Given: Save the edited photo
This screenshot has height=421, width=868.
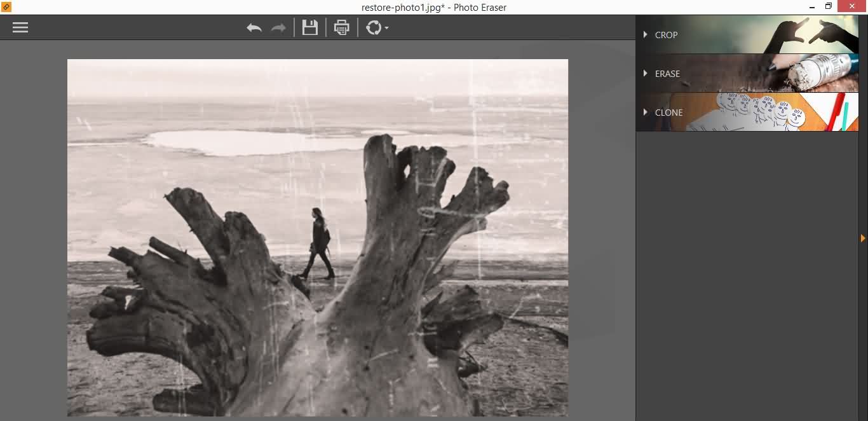Looking at the screenshot, I should click(x=309, y=27).
